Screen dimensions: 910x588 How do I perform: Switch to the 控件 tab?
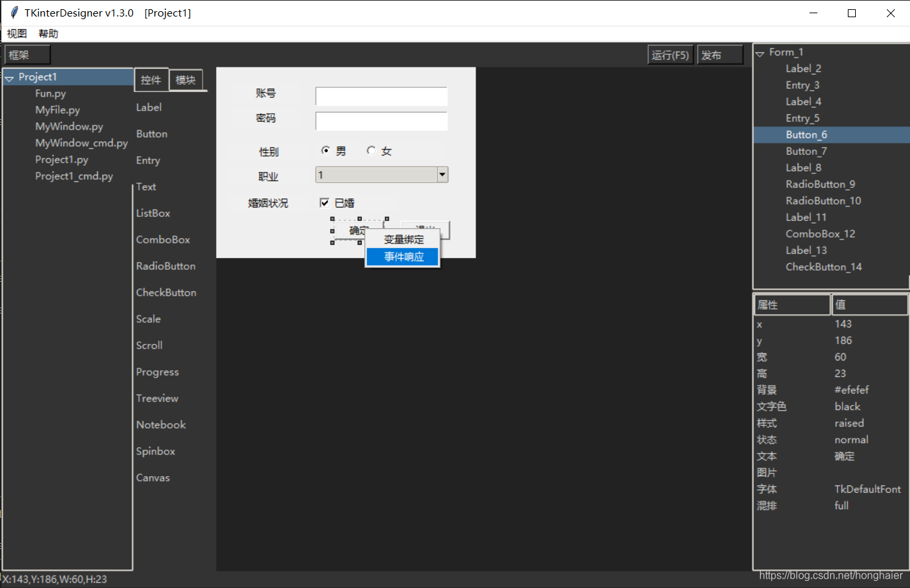pos(151,79)
